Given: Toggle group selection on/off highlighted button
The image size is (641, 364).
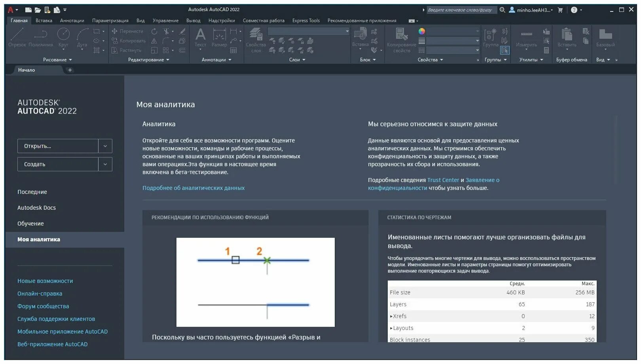Looking at the screenshot, I should coord(504,50).
